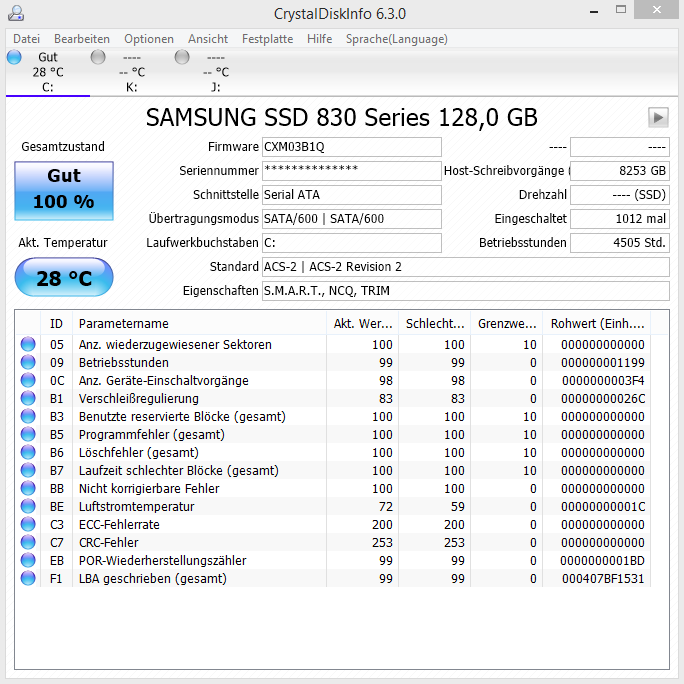Minimize the CrystalDiskInfo window
The image size is (684, 684).
(x=594, y=11)
